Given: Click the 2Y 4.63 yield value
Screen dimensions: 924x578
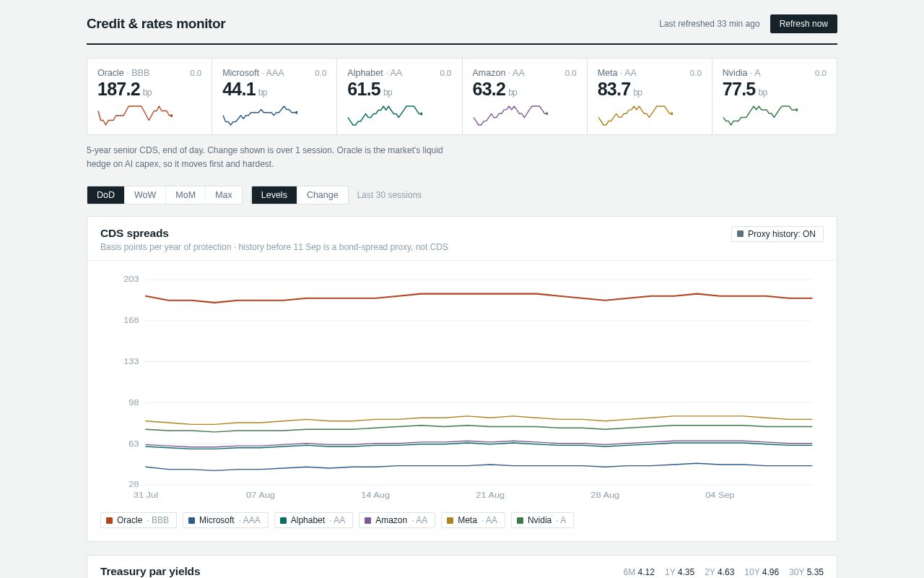Looking at the screenshot, I should [719, 572].
